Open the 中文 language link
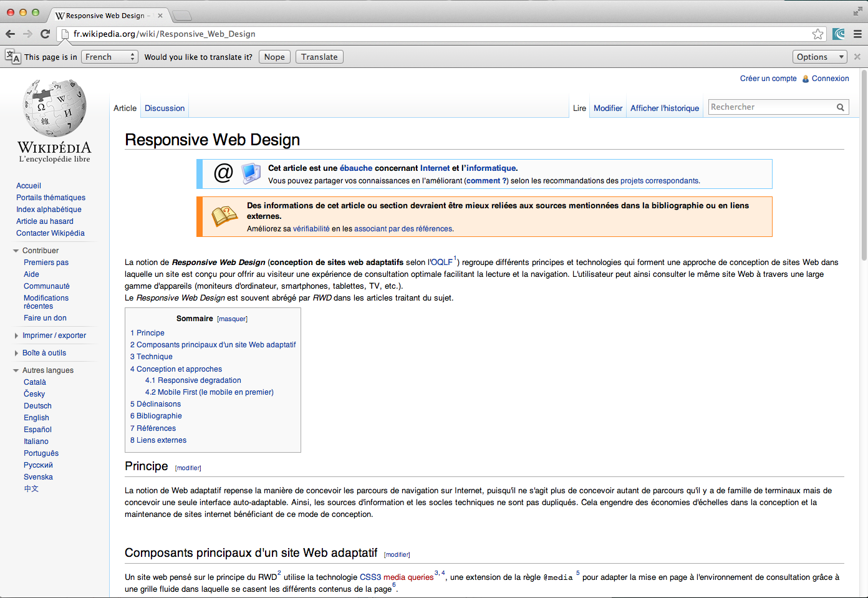Screen dimensions: 868x598 (x=31, y=489)
